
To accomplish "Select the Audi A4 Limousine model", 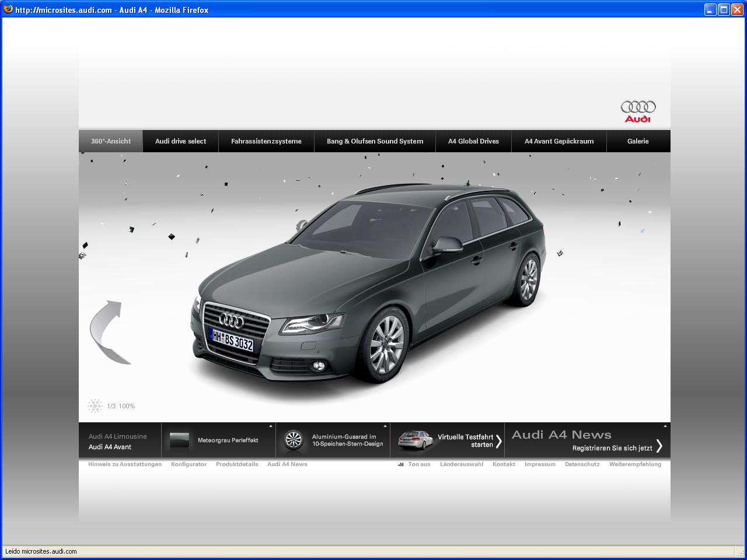I will [x=118, y=436].
